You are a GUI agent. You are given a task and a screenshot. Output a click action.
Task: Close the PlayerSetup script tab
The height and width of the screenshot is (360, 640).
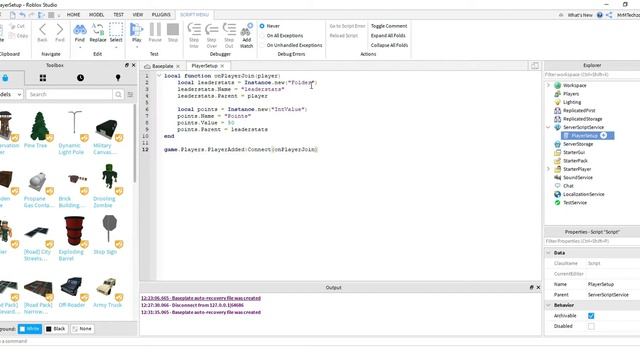[x=222, y=66]
